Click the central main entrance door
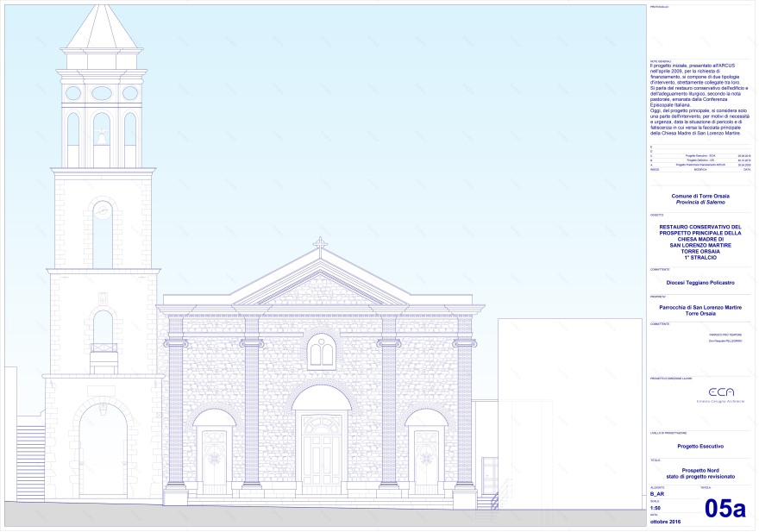The height and width of the screenshot is (532, 759). click(321, 452)
